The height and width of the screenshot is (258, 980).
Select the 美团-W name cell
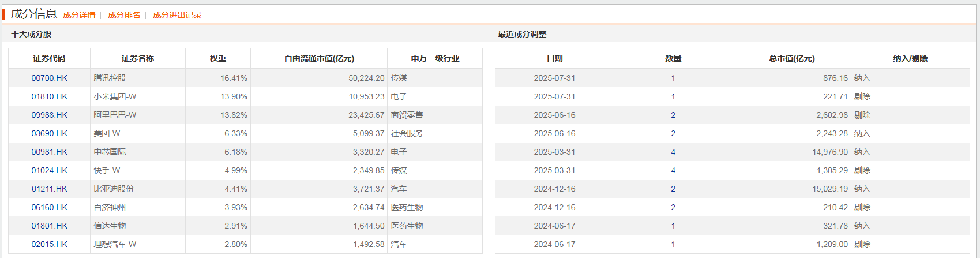click(138, 133)
